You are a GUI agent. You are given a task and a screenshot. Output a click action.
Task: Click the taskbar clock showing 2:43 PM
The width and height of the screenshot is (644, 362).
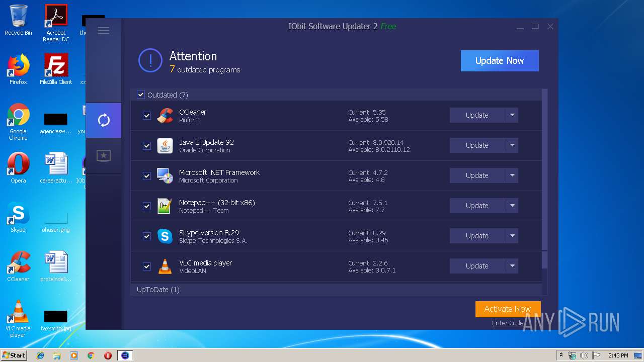click(618, 355)
